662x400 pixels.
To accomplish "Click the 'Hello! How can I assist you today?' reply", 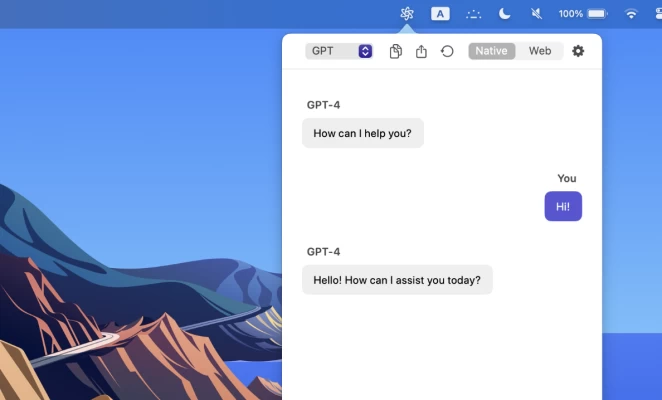I will pos(397,280).
